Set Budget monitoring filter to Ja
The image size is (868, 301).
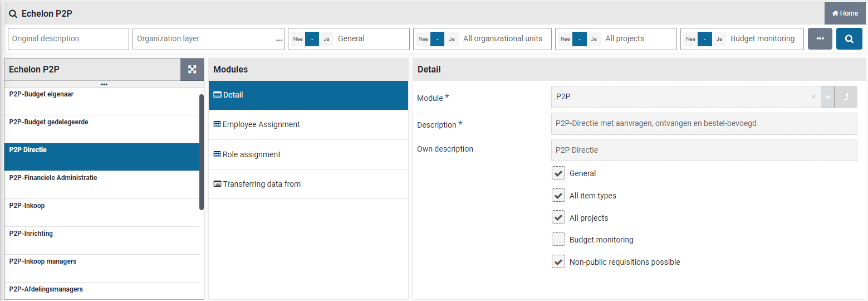pos(719,39)
